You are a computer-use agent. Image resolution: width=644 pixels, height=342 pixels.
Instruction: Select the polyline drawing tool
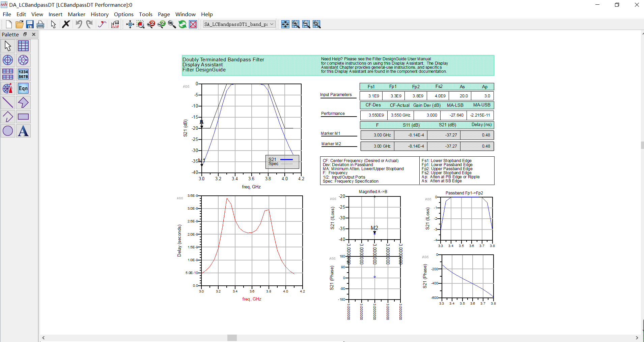(8, 117)
